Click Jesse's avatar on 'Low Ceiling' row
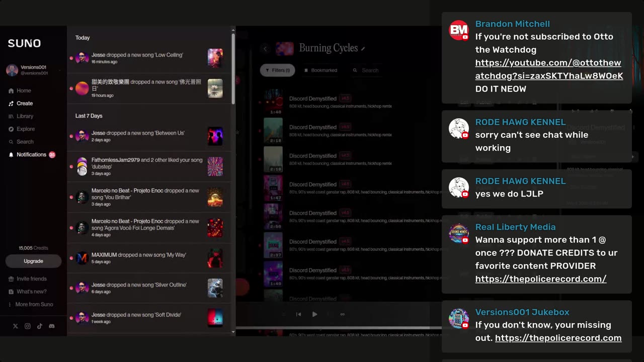 (x=82, y=58)
